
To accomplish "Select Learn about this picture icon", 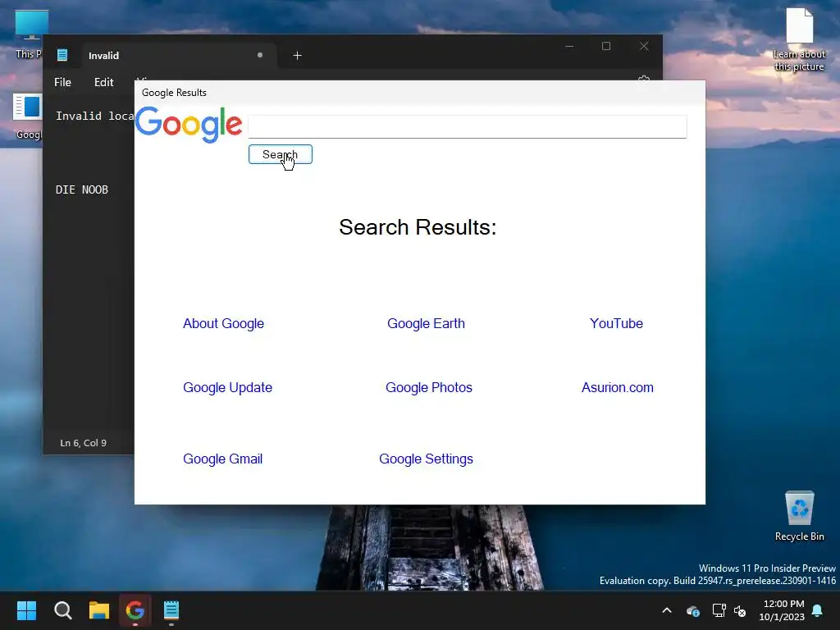I will [x=799, y=39].
